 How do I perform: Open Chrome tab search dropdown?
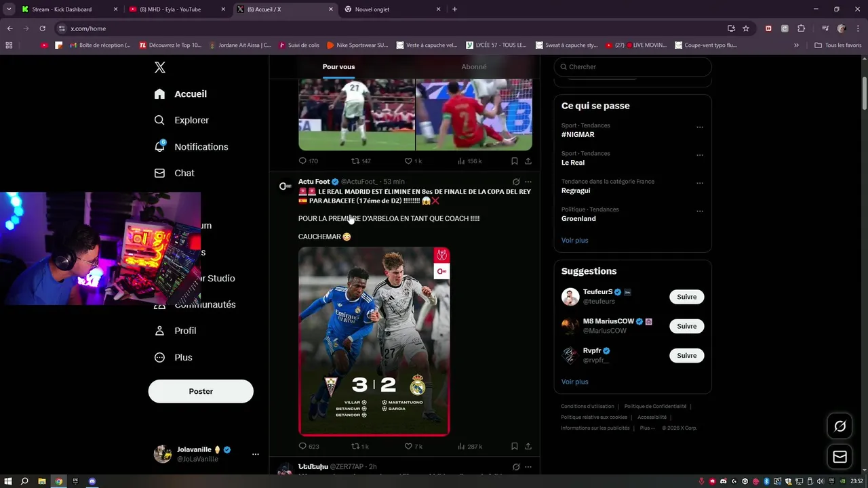click(9, 9)
